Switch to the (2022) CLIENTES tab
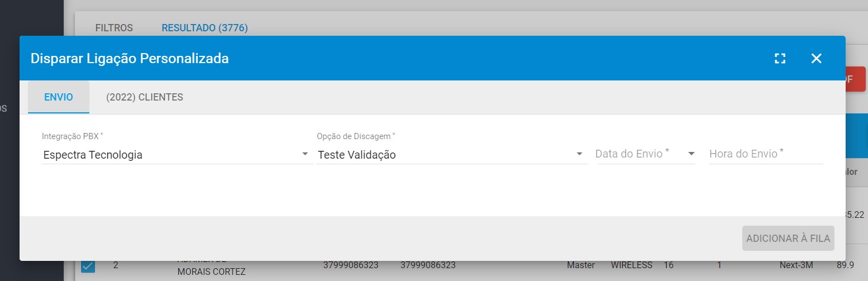 tap(145, 97)
